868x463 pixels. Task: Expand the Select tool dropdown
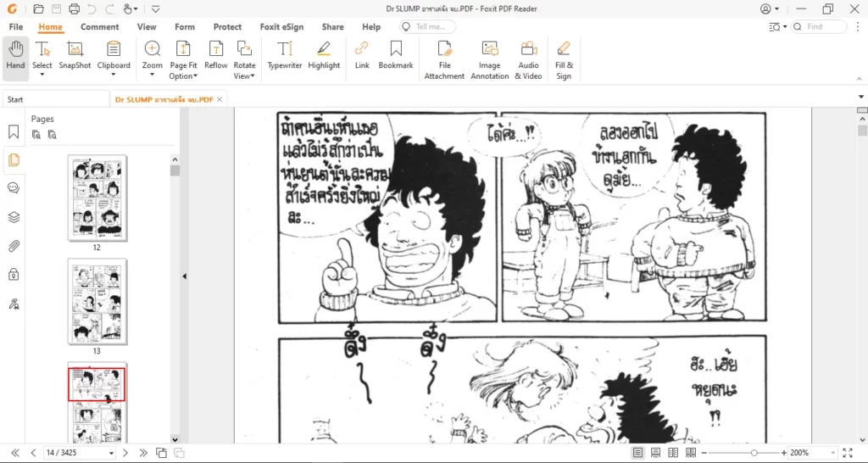[42, 75]
